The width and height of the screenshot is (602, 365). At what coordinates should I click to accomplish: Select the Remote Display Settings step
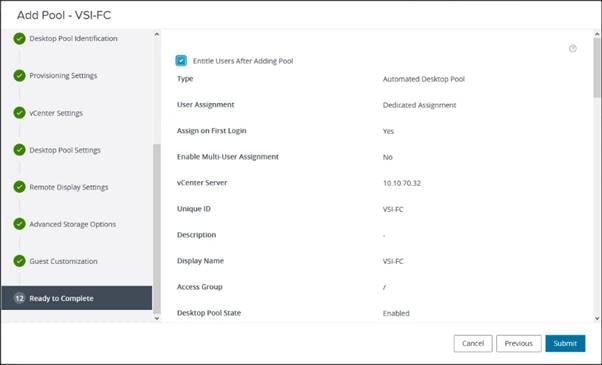[x=69, y=187]
